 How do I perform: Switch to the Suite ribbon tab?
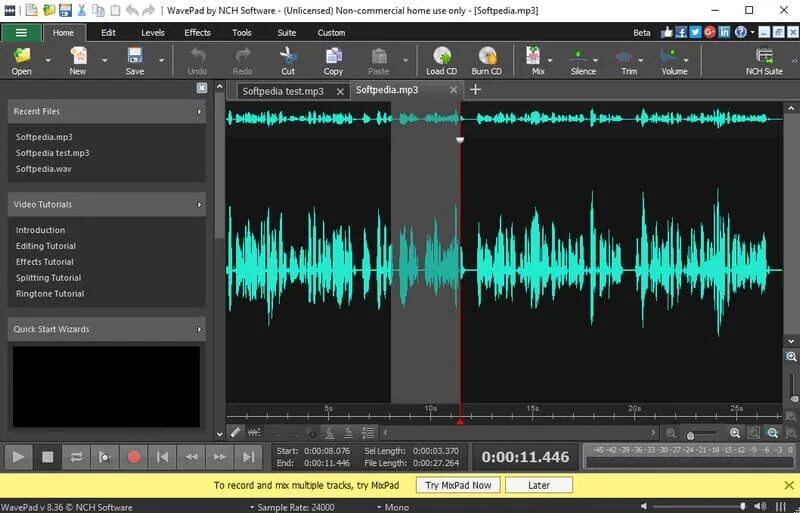coord(287,33)
